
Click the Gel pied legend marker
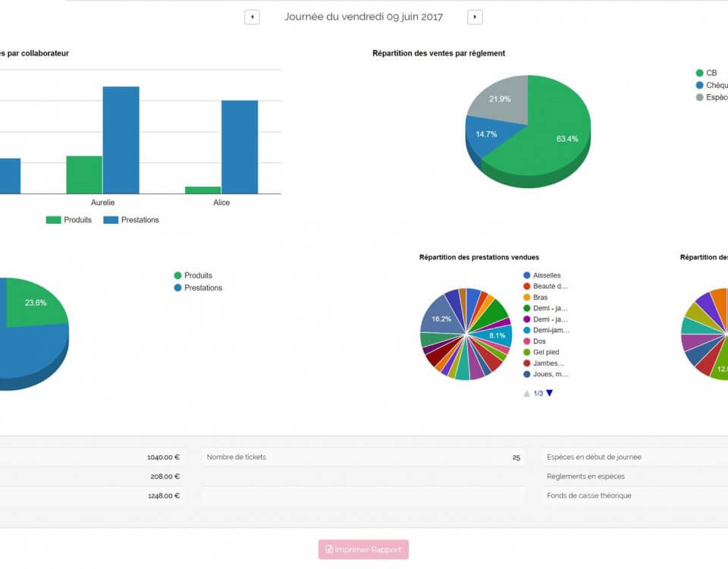(x=527, y=352)
